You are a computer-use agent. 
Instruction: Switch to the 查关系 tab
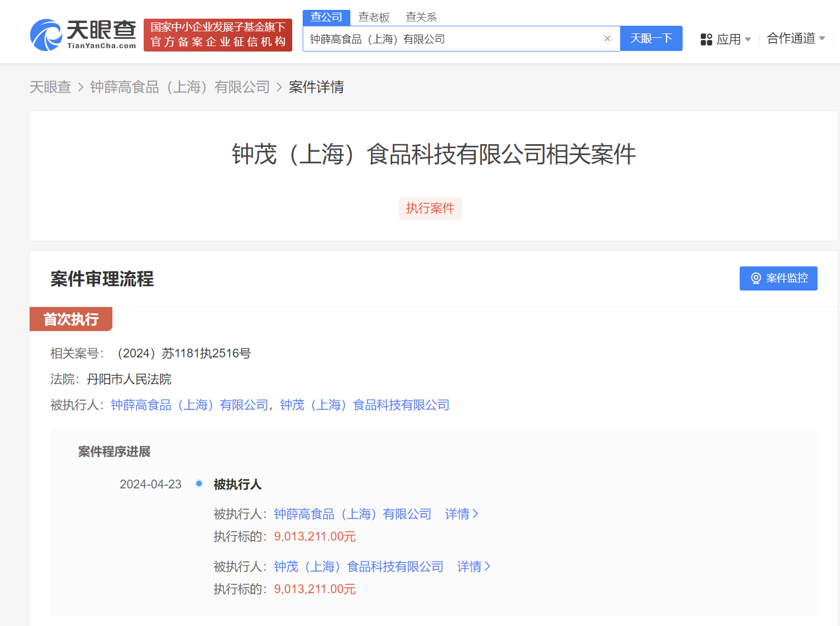(421, 18)
